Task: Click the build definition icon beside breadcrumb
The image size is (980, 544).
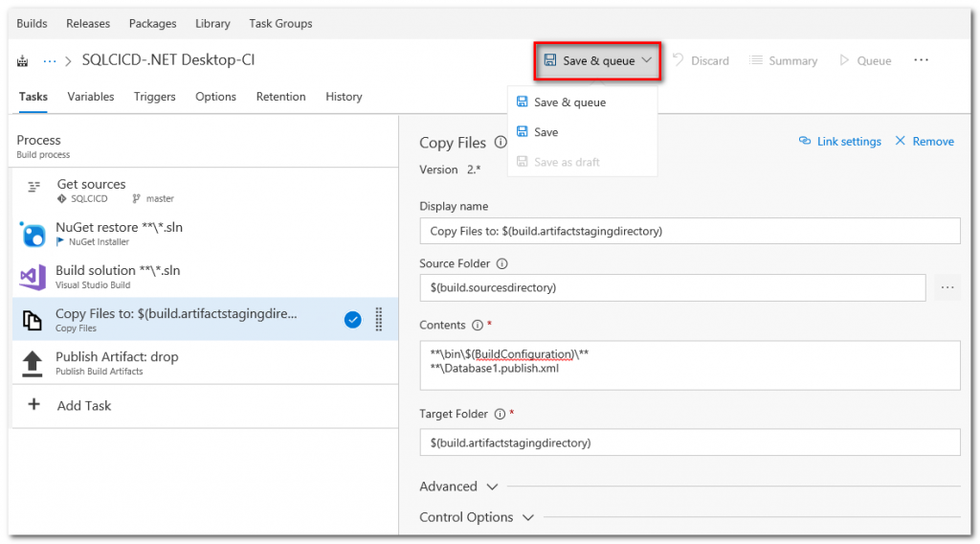Action: pos(23,61)
